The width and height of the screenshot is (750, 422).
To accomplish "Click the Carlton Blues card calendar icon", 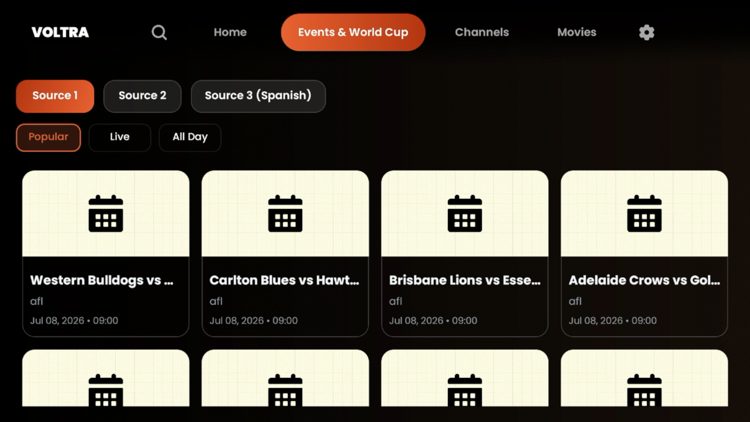I will click(x=285, y=213).
